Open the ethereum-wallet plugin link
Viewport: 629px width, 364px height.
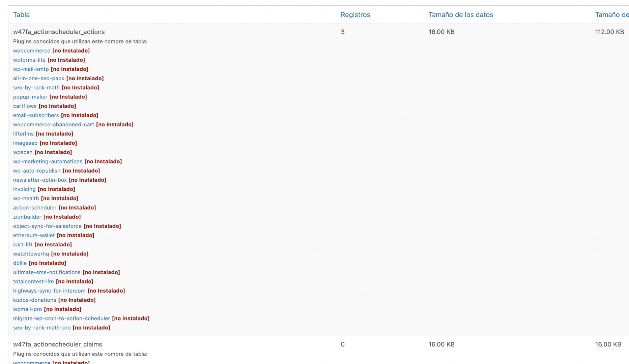click(x=34, y=235)
